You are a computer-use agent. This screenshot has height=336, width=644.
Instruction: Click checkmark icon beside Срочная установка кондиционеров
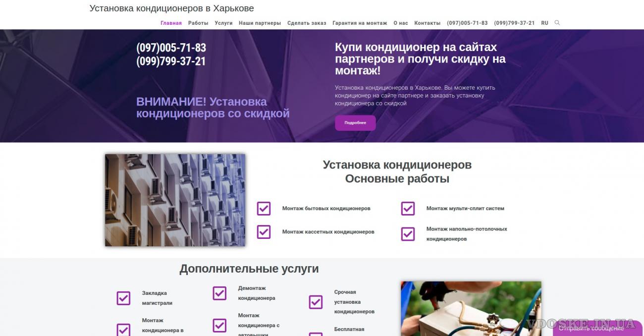tap(316, 302)
